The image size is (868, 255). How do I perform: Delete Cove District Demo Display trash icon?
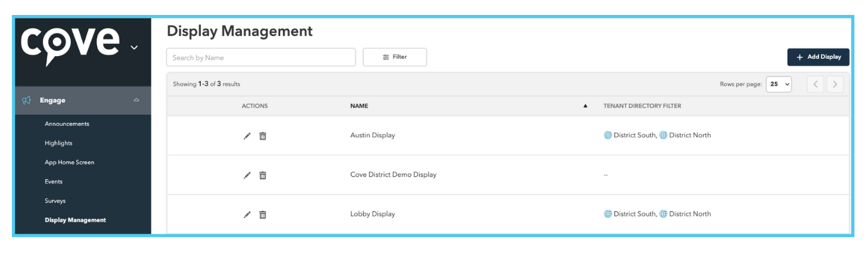coord(263,176)
